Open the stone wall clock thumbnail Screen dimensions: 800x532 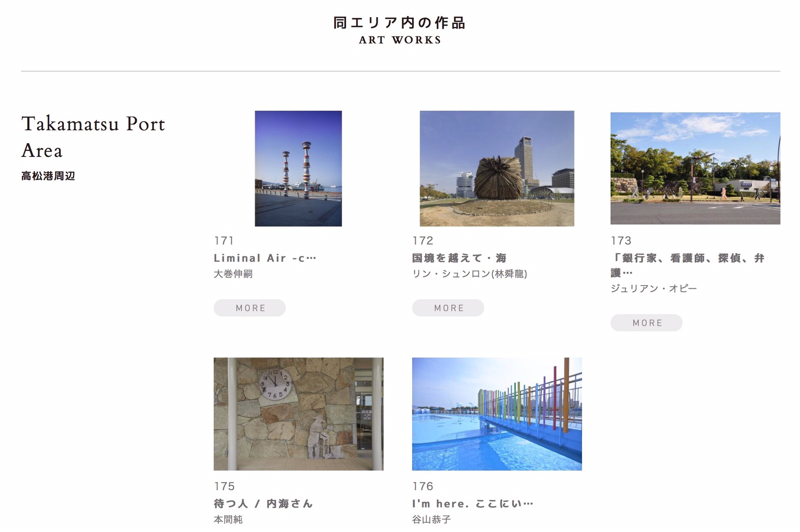click(x=298, y=414)
